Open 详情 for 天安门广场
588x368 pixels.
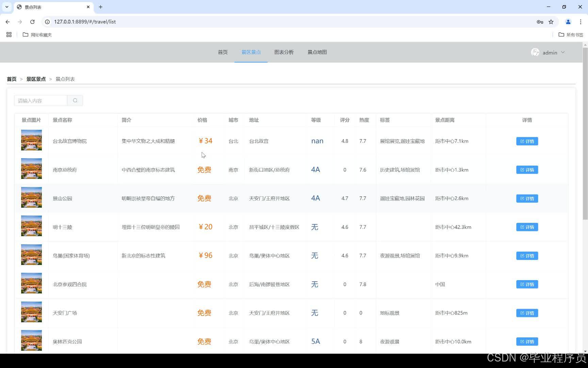pos(527,313)
